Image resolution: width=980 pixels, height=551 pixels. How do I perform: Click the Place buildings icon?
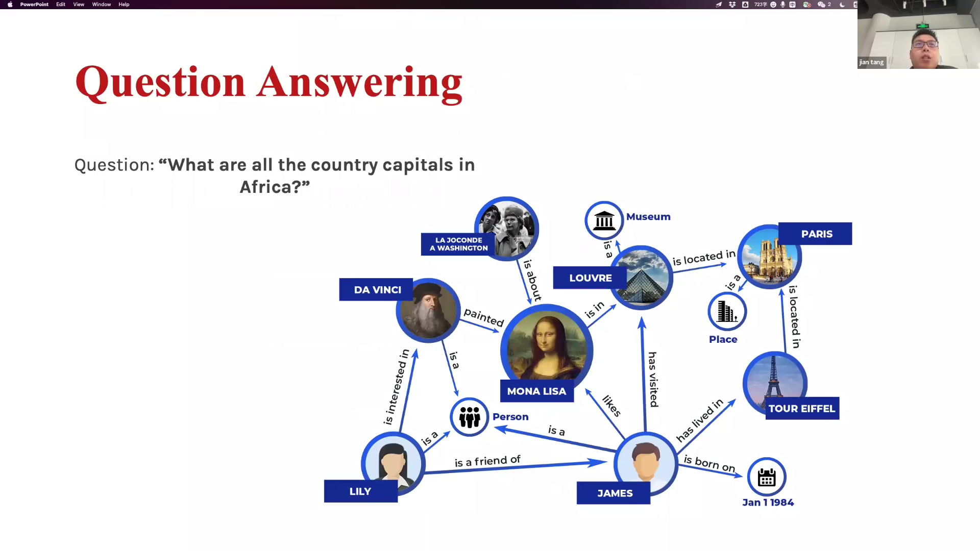[727, 311]
